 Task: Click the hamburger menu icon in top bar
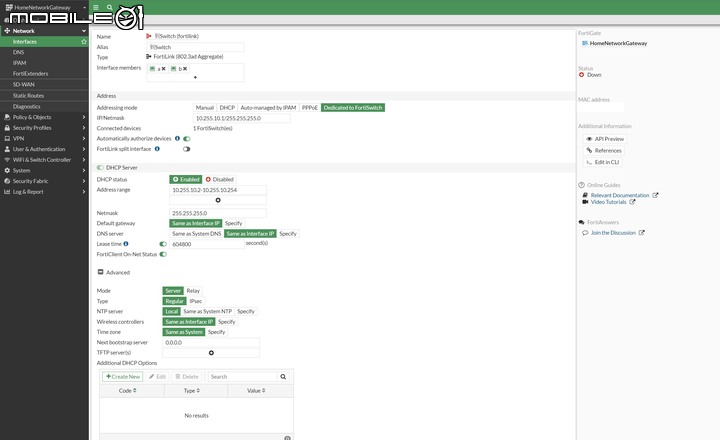(96, 7)
